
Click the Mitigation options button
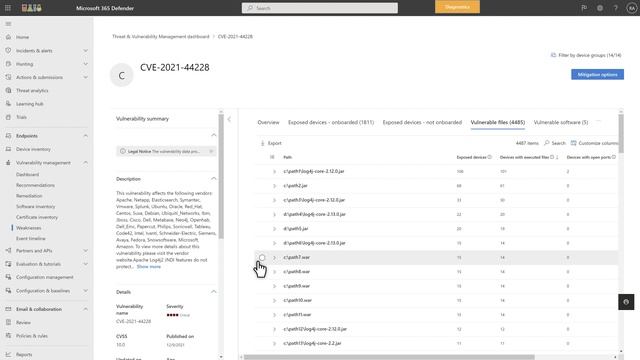point(597,74)
